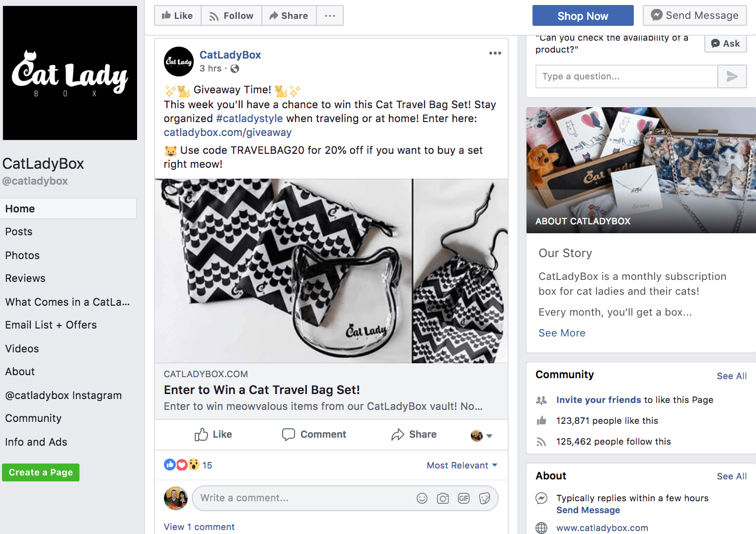Image resolution: width=756 pixels, height=534 pixels.
Task: Follow the CatLadyBox page
Action: pyautogui.click(x=231, y=15)
